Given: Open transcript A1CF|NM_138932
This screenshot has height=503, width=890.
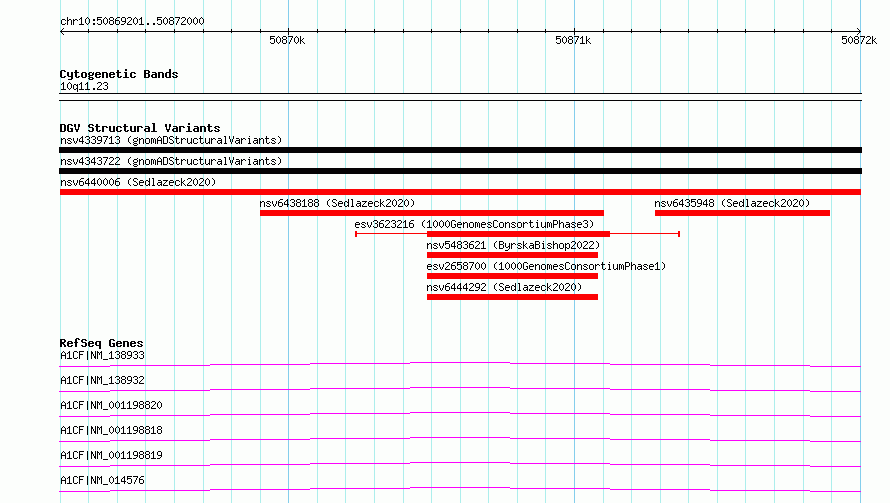Looking at the screenshot, I should coord(102,380).
